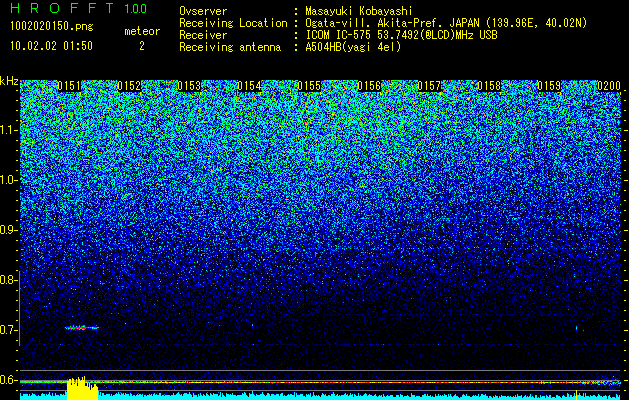The height and width of the screenshot is (400, 629).
Task: Click the meteor count value 2
Action: tap(142, 46)
